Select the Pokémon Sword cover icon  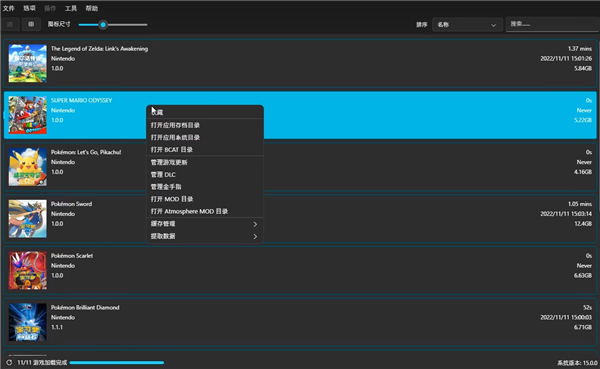(x=28, y=219)
